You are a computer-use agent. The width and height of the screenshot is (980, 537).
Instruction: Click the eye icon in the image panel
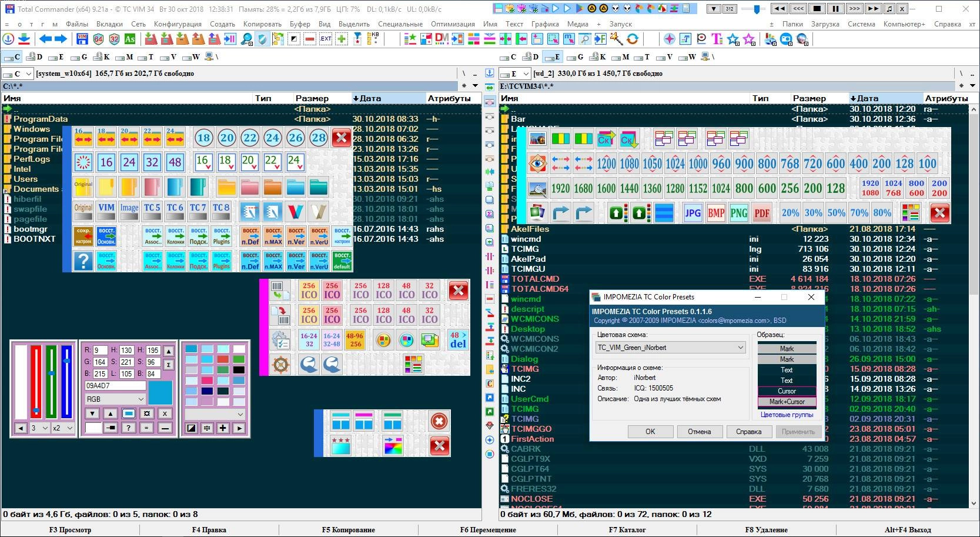pyautogui.click(x=537, y=163)
